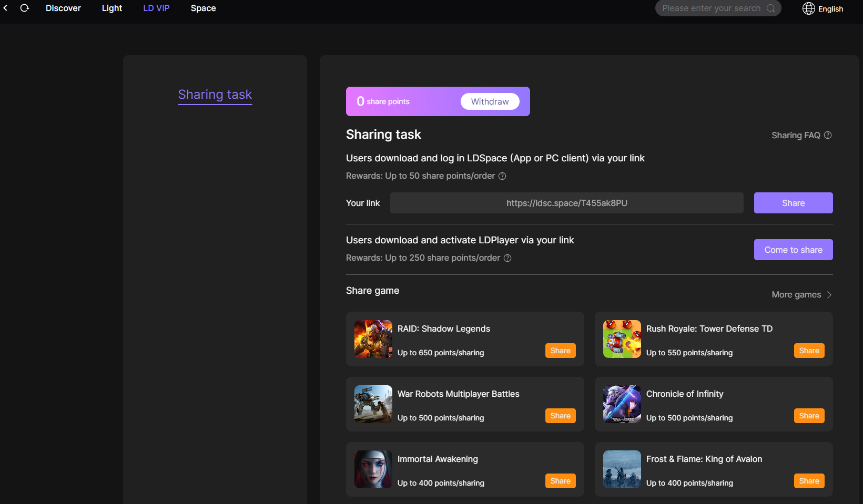The width and height of the screenshot is (863, 504).
Task: Expand More games chevron arrow
Action: (x=829, y=295)
